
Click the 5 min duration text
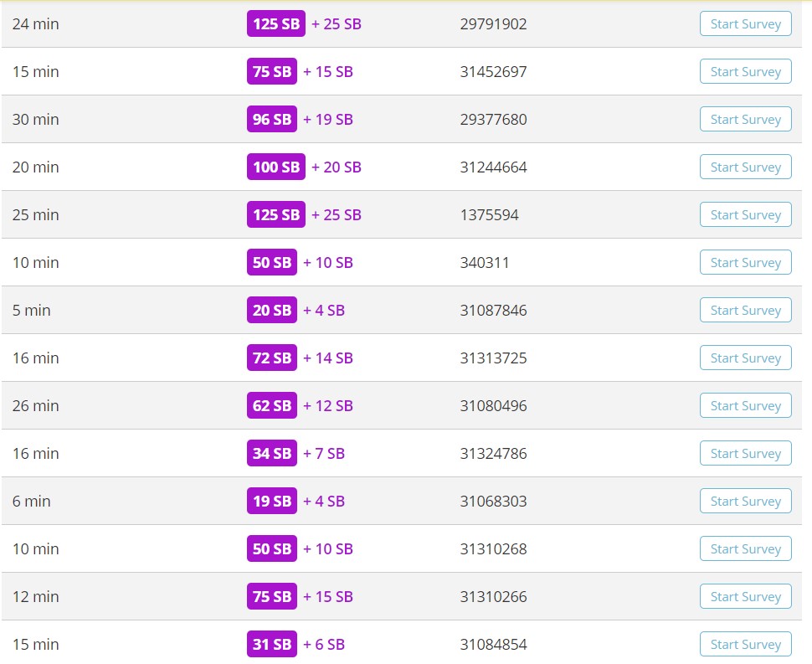point(32,311)
